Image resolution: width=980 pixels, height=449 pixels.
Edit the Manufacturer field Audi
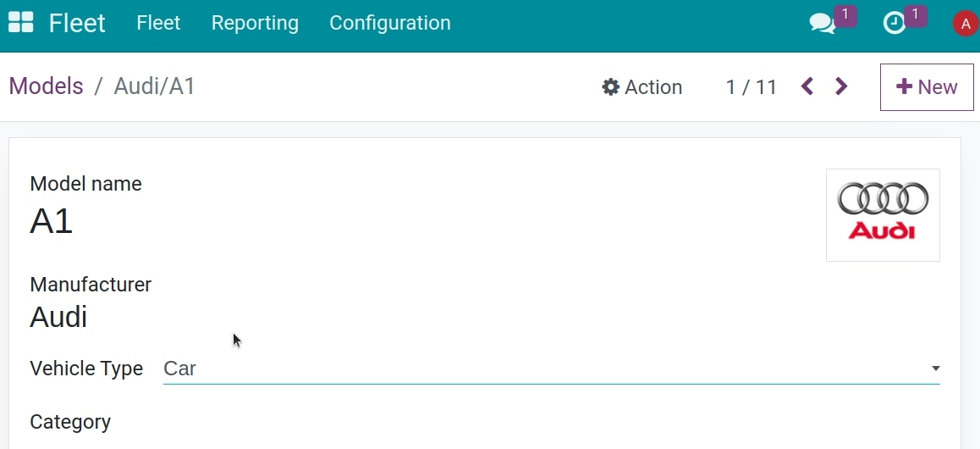click(58, 317)
